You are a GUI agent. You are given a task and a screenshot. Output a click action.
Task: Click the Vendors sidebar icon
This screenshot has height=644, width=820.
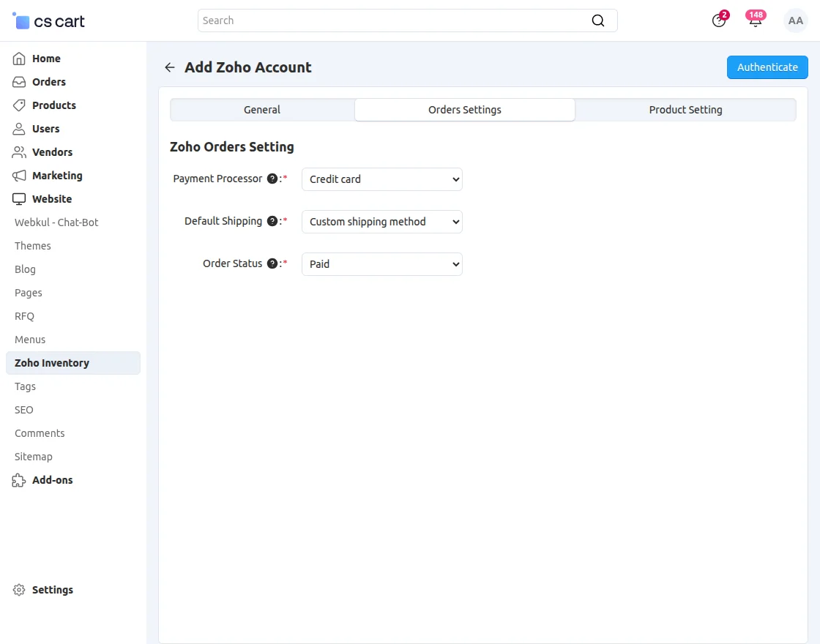[20, 152]
